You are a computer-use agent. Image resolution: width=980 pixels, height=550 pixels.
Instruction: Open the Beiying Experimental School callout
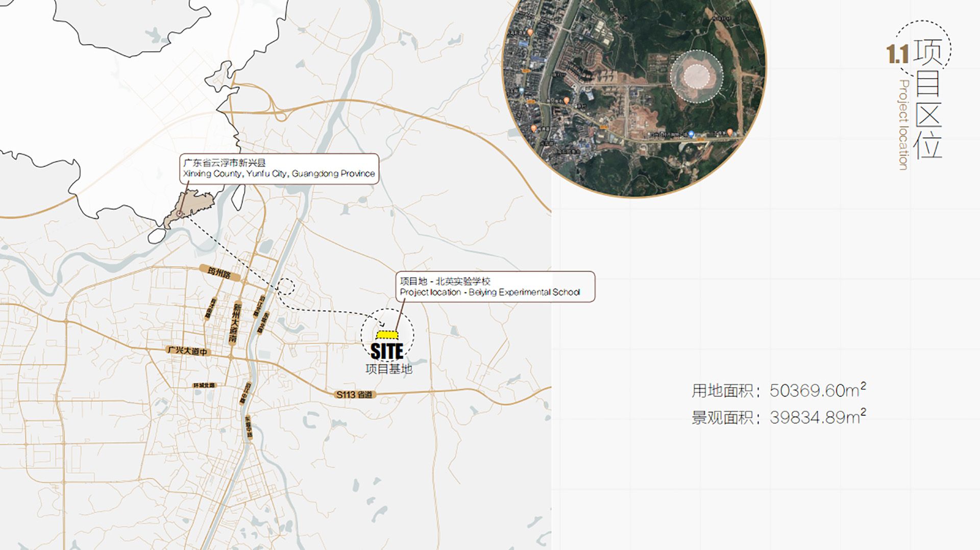pos(495,287)
